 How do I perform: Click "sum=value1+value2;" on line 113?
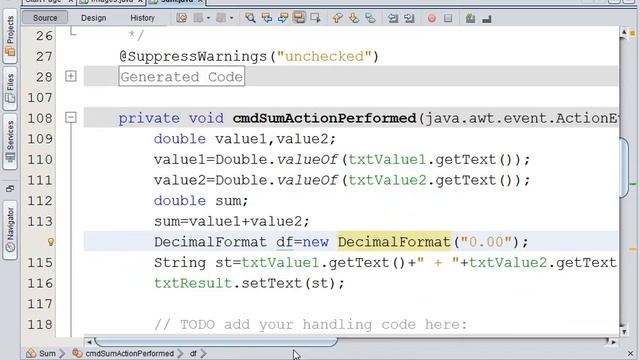(x=232, y=222)
